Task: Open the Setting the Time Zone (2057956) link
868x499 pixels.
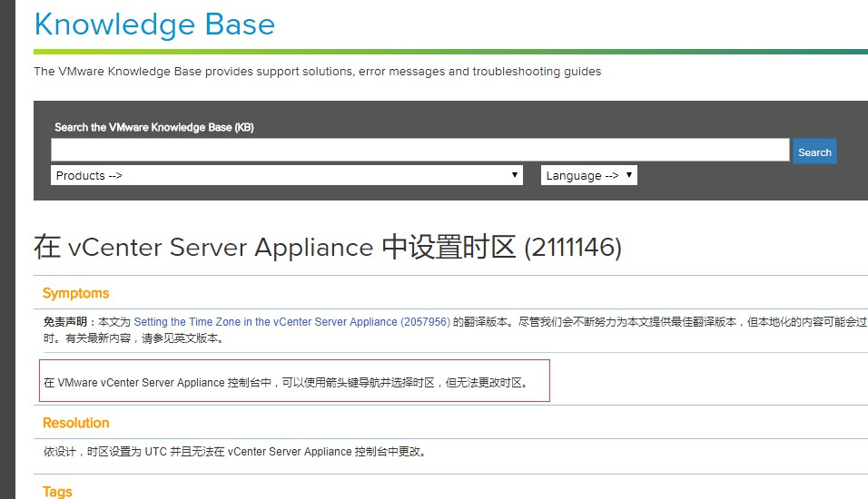Action: [291, 322]
